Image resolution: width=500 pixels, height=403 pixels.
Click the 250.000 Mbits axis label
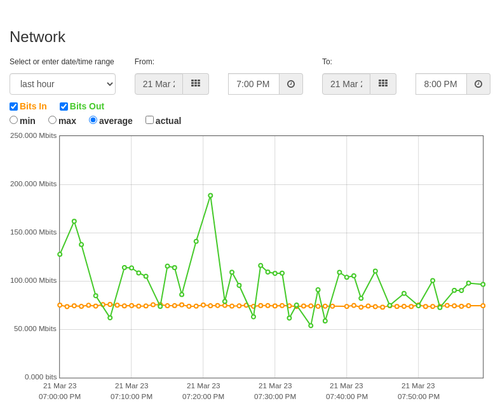coord(33,135)
